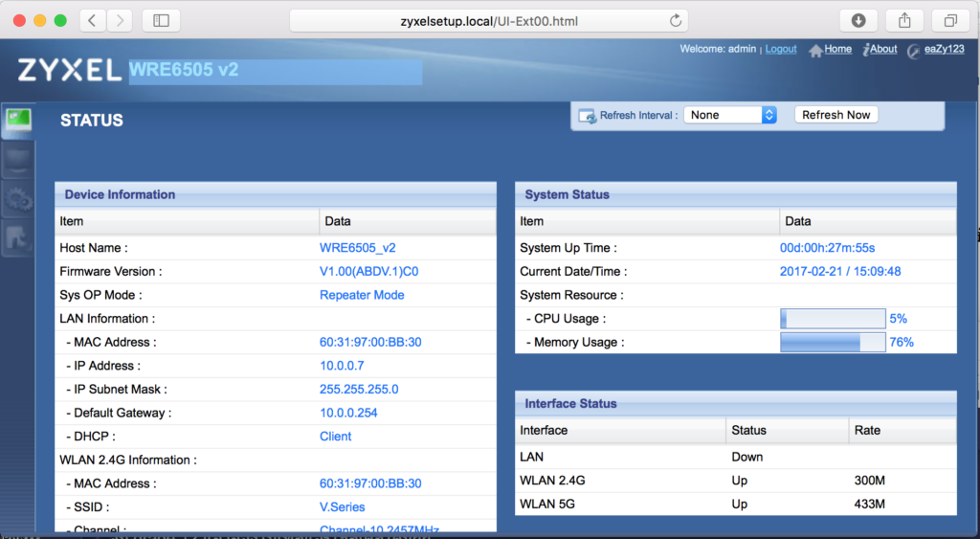Reload the page from address bar
The width and height of the screenshot is (980, 539).
[676, 20]
